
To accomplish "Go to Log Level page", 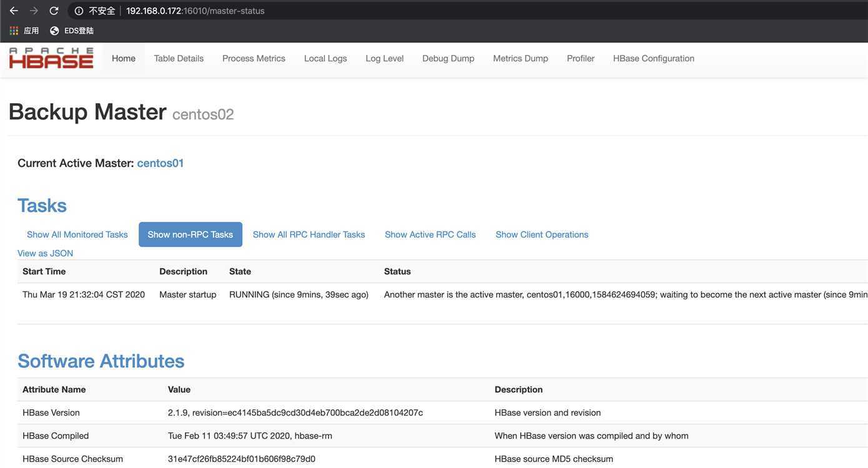I will pyautogui.click(x=385, y=58).
